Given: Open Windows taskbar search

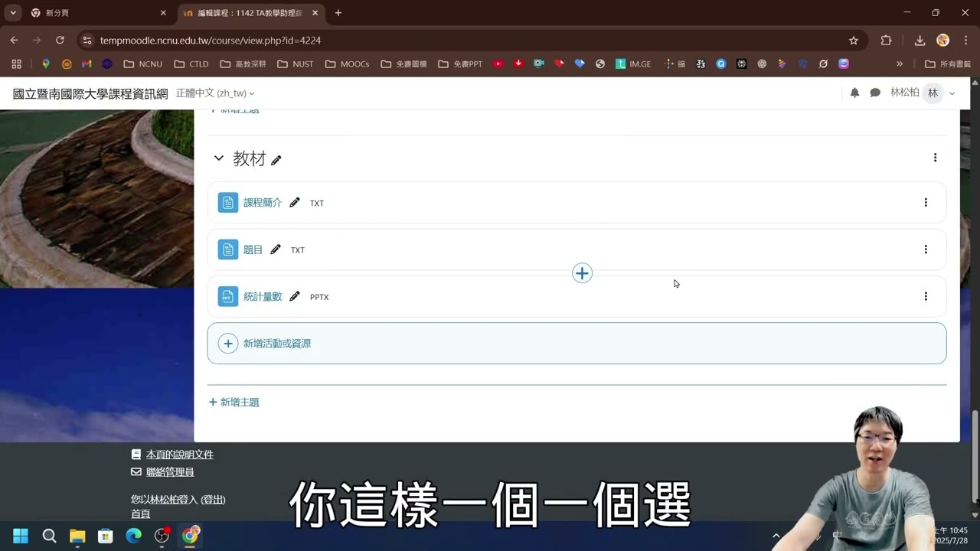Looking at the screenshot, I should point(49,536).
